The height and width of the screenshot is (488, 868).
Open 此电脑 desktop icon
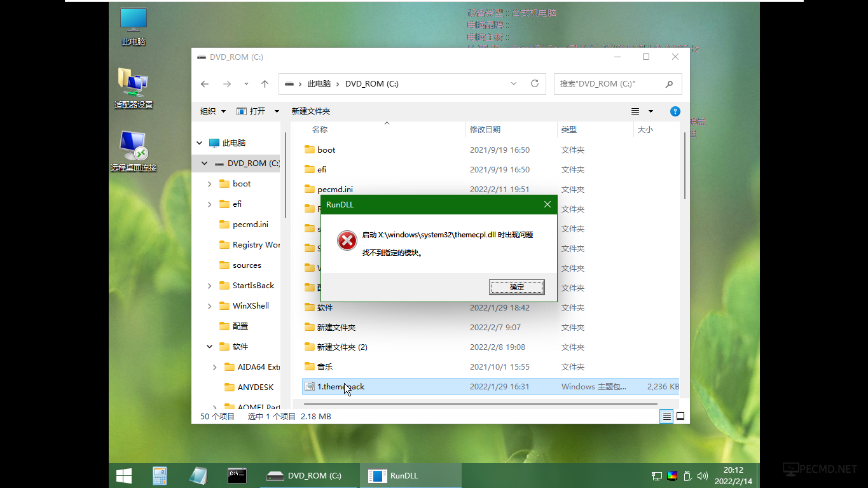click(134, 27)
